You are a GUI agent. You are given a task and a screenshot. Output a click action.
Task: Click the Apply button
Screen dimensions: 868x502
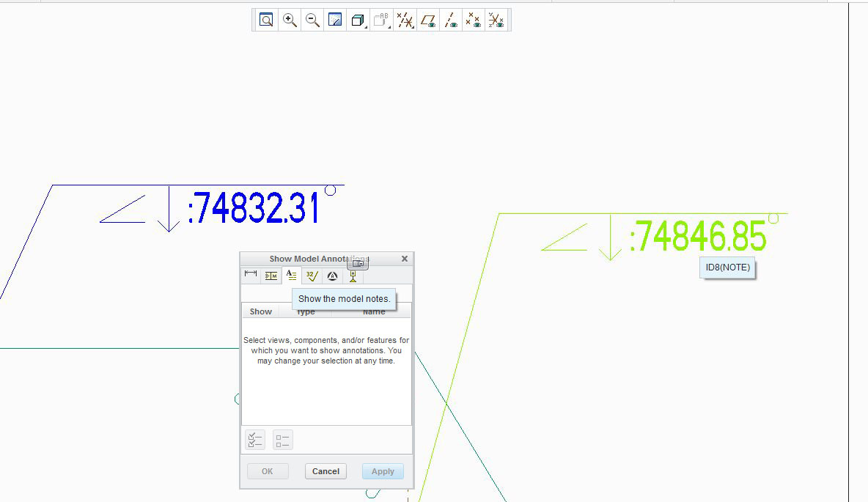click(x=383, y=471)
